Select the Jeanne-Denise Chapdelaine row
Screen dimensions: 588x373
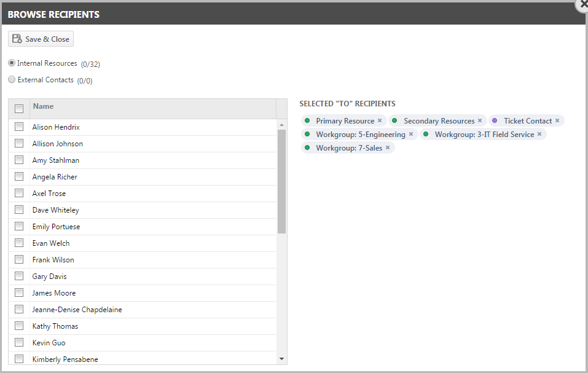[x=143, y=310]
